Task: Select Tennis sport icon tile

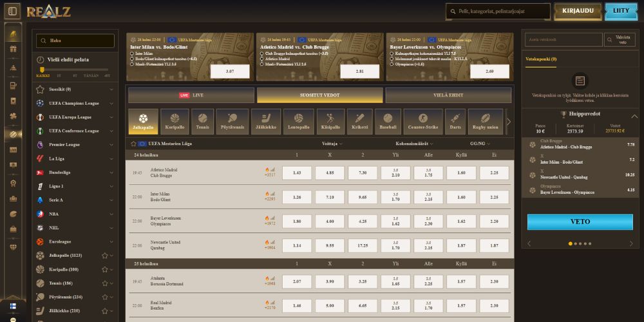Action: coord(202,122)
